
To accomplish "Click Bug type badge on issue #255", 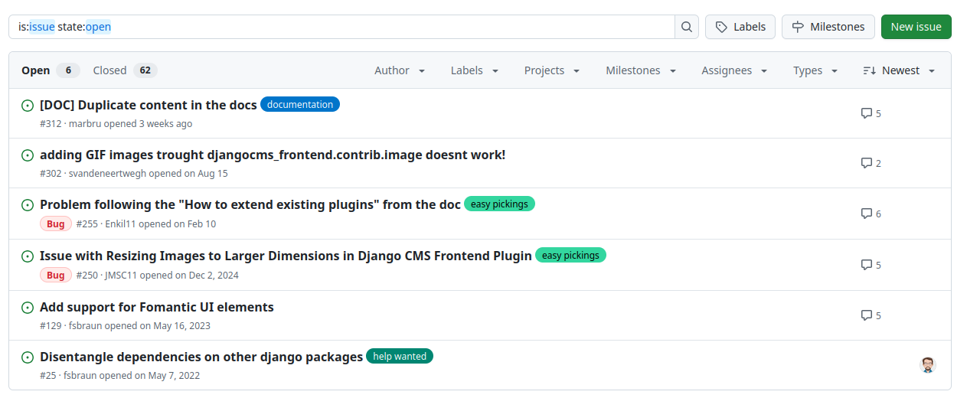I will (56, 224).
